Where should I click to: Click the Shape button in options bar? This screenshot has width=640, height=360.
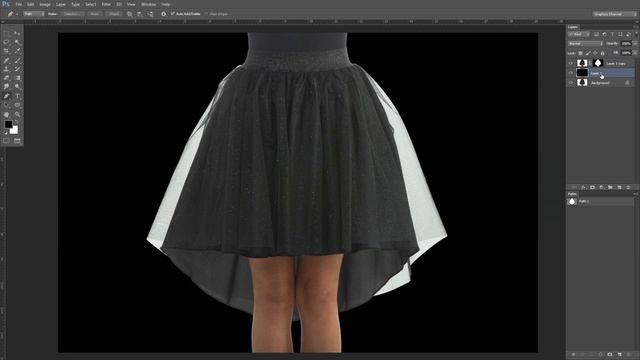(x=114, y=14)
